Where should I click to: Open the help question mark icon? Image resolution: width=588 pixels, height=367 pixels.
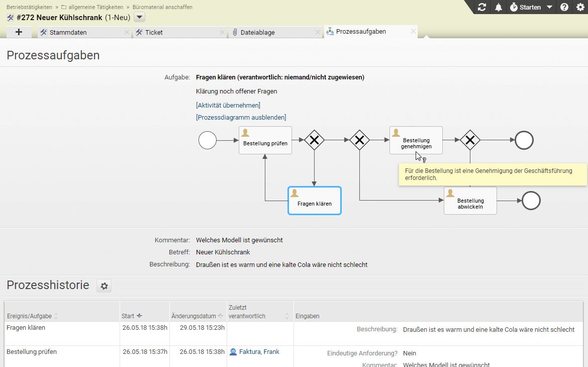click(x=564, y=7)
